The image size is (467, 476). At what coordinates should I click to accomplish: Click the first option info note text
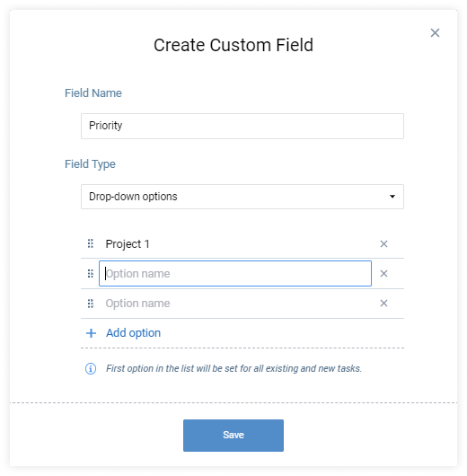233,368
